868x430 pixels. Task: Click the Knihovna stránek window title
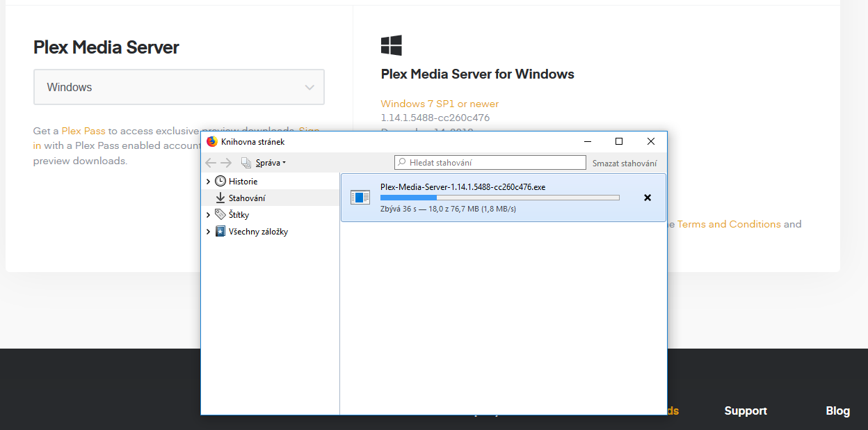253,142
